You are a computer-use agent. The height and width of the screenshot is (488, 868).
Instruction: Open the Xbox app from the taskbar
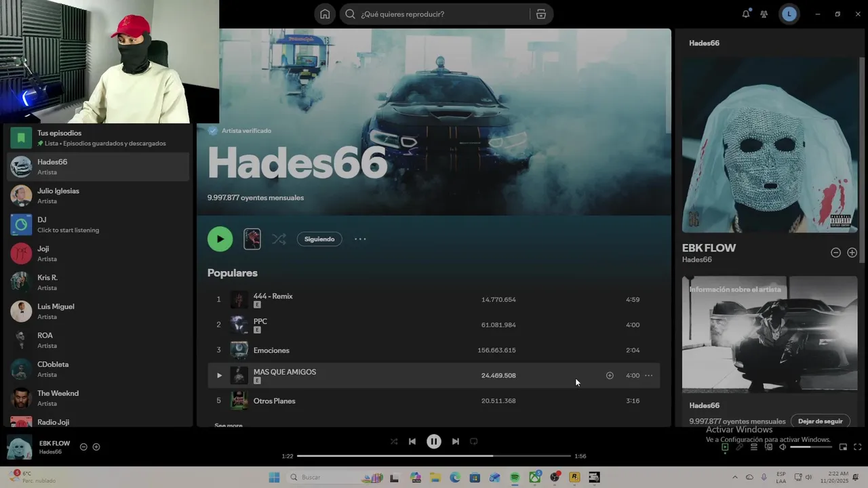(x=535, y=477)
